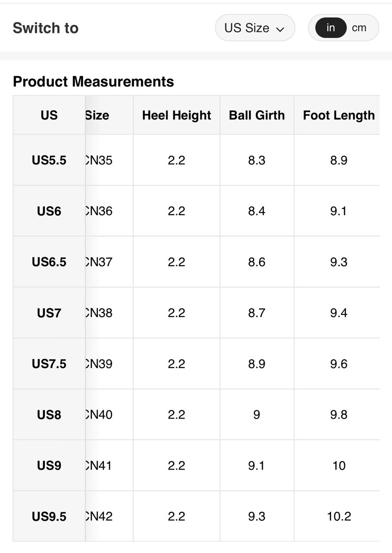
Task: Click the US column header
Action: [49, 115]
